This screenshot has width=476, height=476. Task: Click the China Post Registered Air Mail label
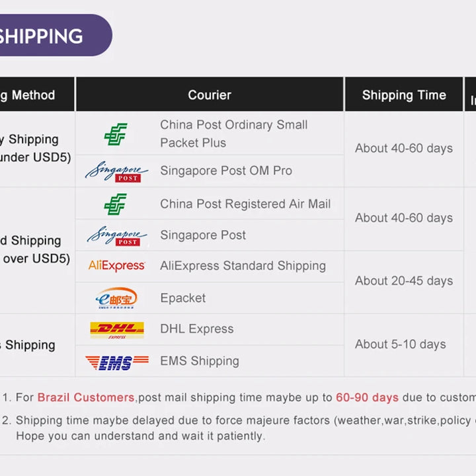tap(245, 204)
